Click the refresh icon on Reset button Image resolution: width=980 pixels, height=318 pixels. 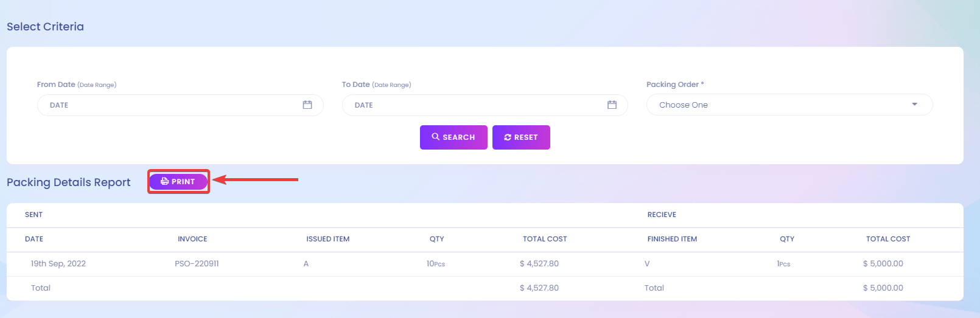508,137
